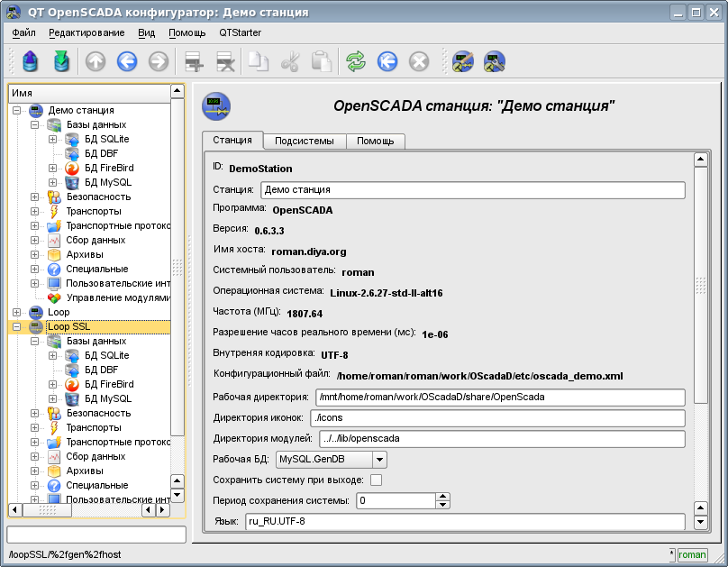This screenshot has height=567, width=728.
Task: Open the Редактирование menu
Action: point(86,32)
